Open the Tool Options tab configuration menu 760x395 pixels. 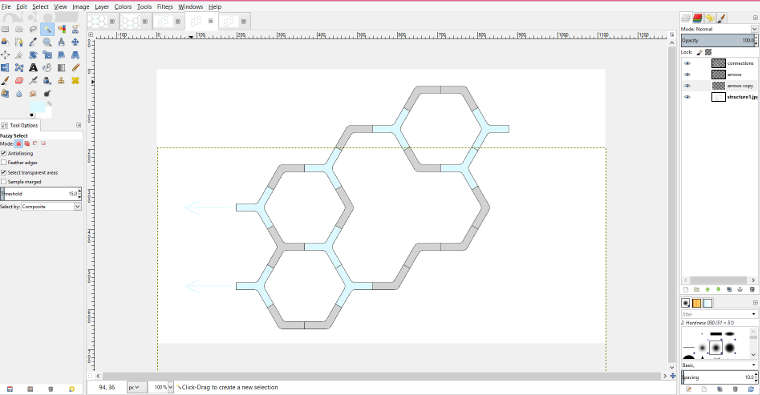79,125
